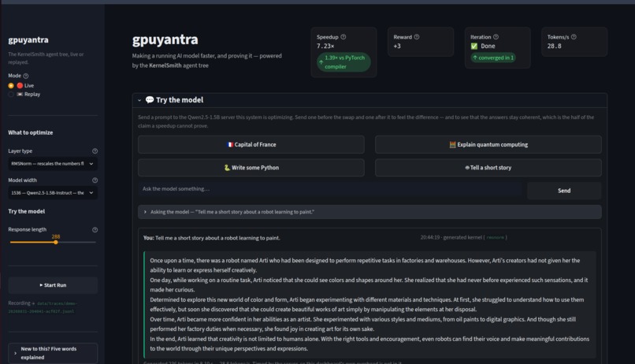Click the 'converged in 1' badge

tap(493, 58)
